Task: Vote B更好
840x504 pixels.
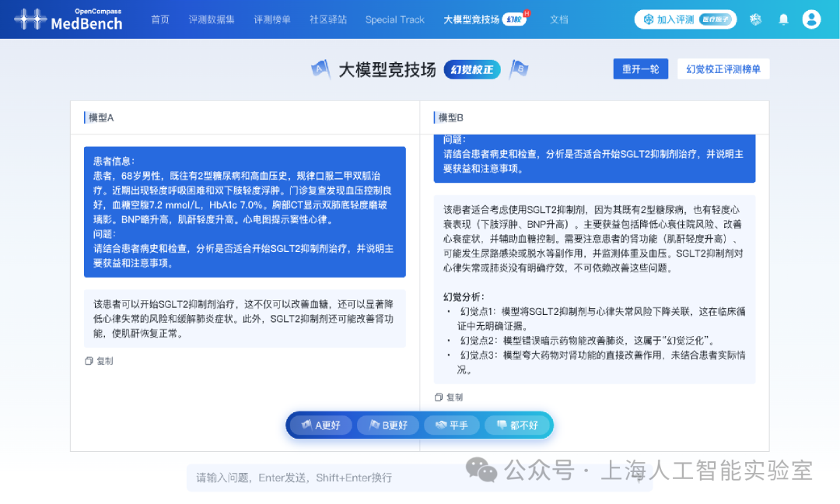Action: [x=388, y=425]
